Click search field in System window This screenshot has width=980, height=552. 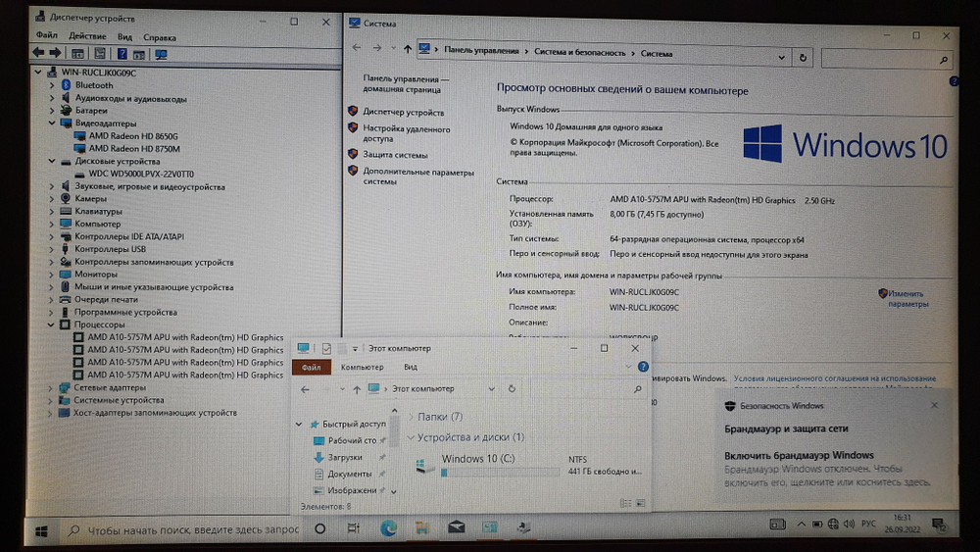[886, 59]
